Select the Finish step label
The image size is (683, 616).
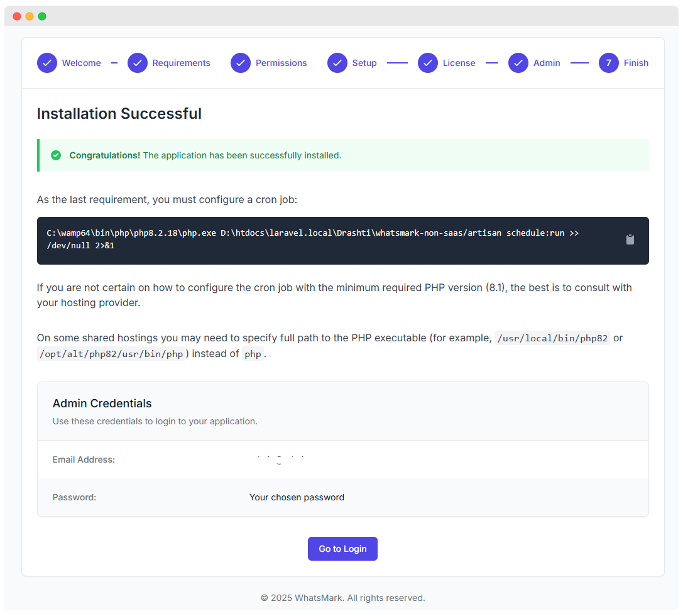click(636, 63)
